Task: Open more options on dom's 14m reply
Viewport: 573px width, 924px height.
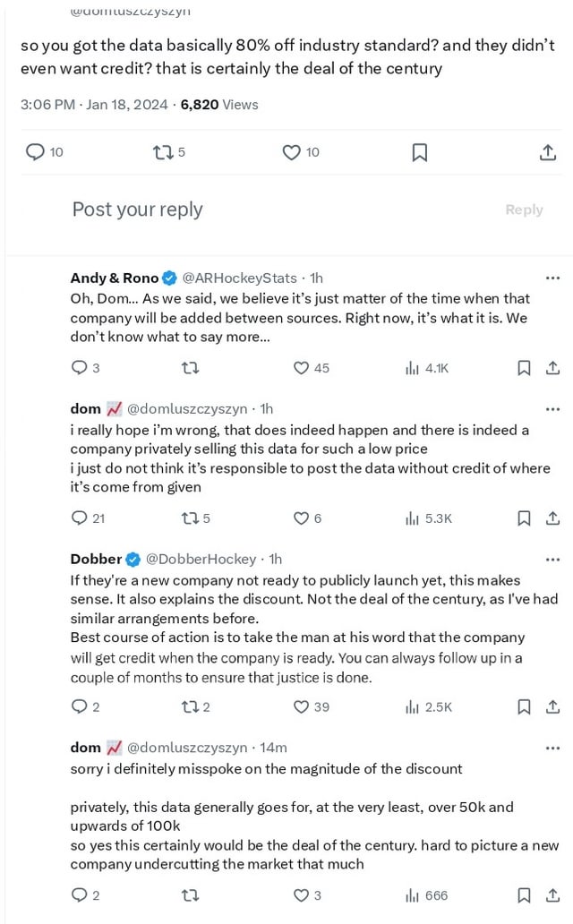Action: tap(552, 747)
